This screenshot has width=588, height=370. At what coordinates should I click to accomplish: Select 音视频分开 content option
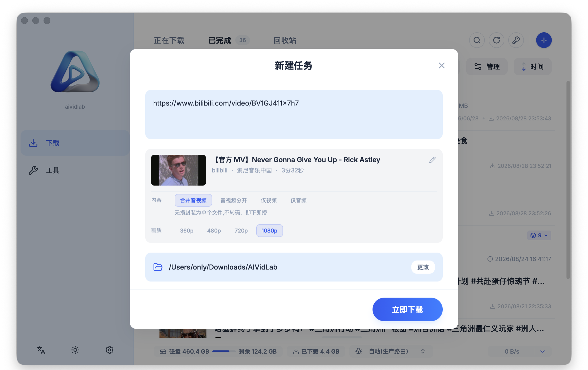click(x=234, y=200)
